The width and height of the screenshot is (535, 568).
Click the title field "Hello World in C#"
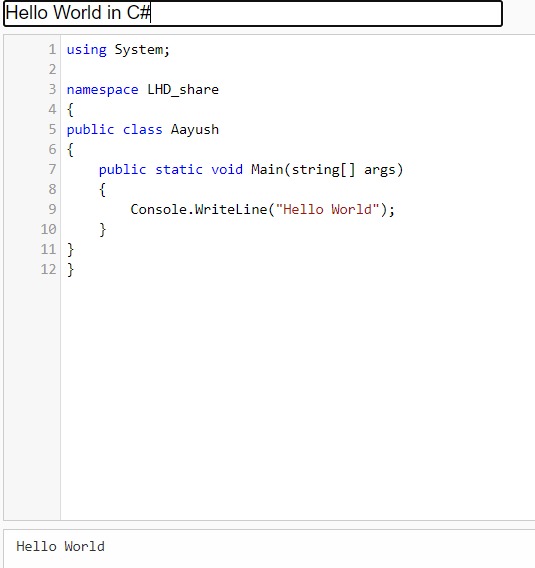pyautogui.click(x=252, y=13)
